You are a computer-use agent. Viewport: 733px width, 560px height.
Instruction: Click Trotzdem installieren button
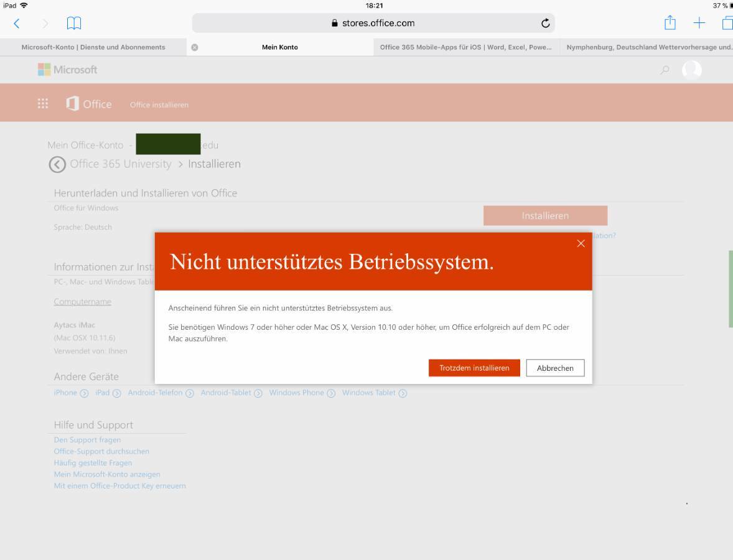click(x=474, y=368)
